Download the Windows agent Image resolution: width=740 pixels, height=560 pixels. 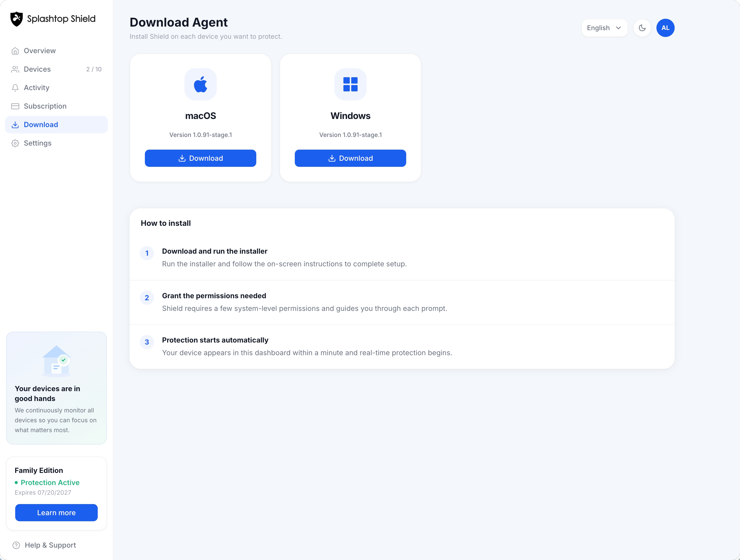[x=350, y=158]
